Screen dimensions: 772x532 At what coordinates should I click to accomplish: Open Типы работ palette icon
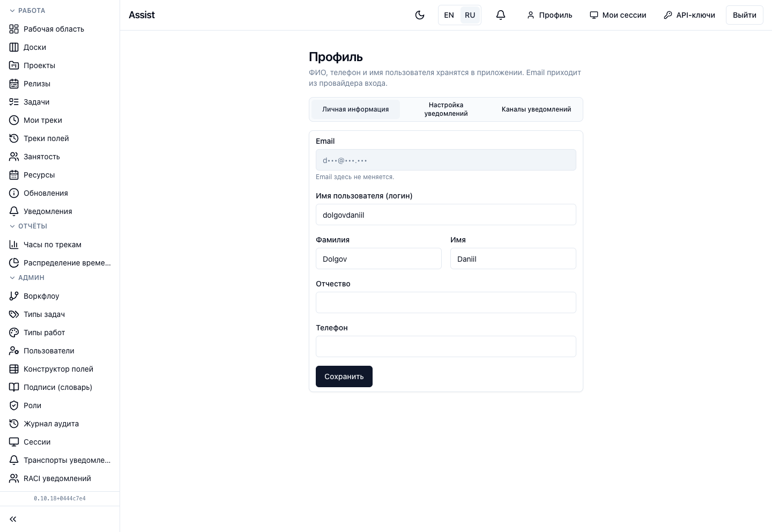click(14, 332)
